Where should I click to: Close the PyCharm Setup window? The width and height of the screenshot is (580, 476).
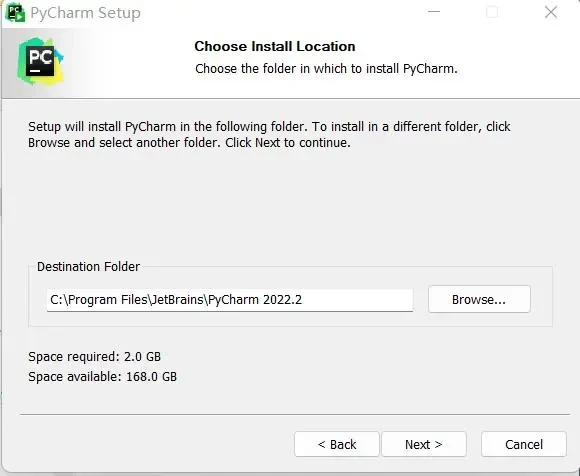[x=551, y=12]
